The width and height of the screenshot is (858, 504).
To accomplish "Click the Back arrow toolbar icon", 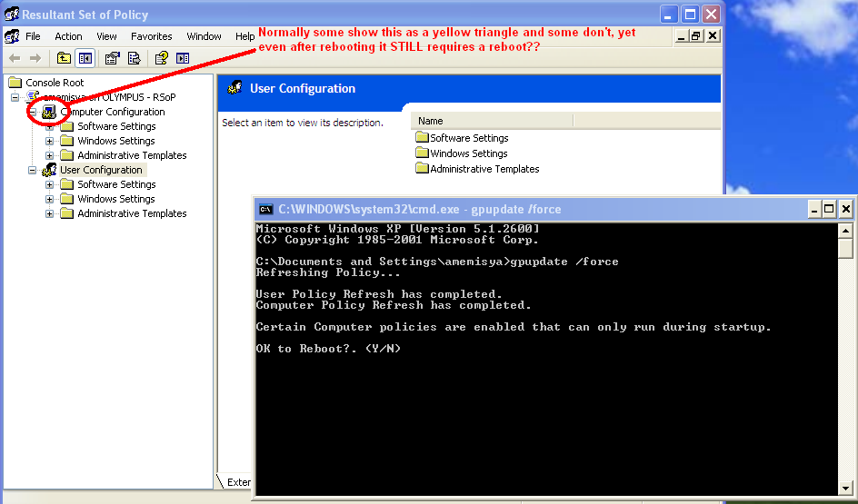I will [15, 58].
